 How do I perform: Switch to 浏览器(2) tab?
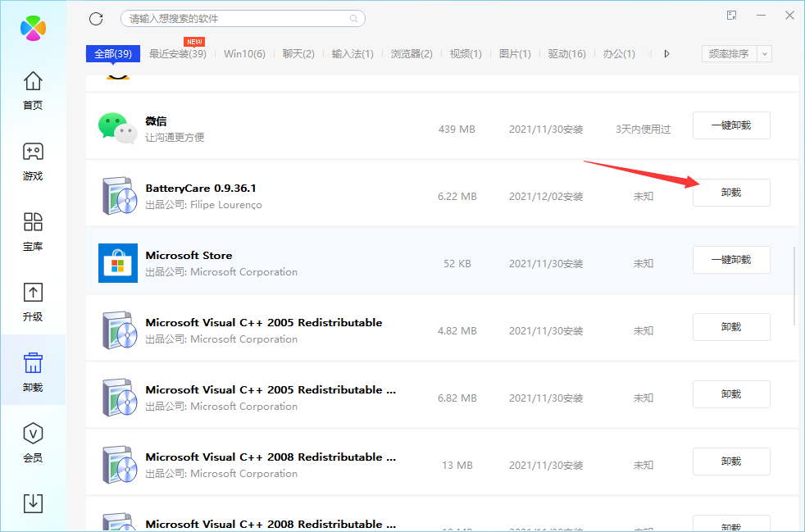412,54
